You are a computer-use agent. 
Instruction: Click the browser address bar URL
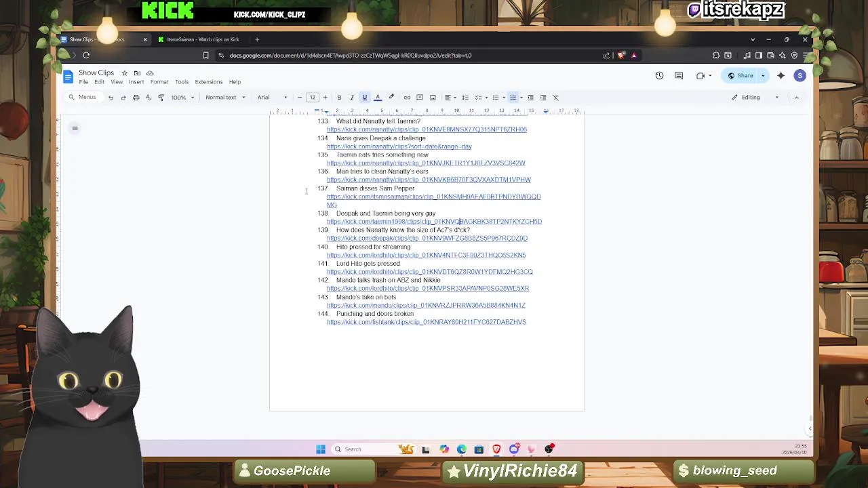coord(350,56)
